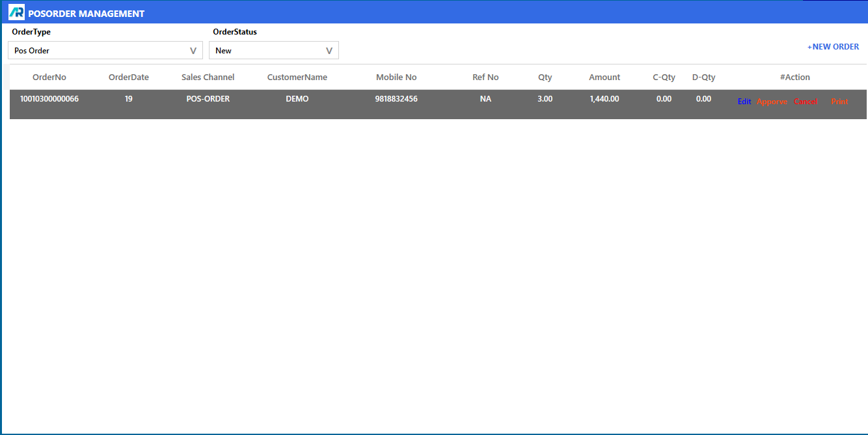Image resolution: width=868 pixels, height=435 pixels.
Task: Cancel the DEMO customer order
Action: click(806, 102)
